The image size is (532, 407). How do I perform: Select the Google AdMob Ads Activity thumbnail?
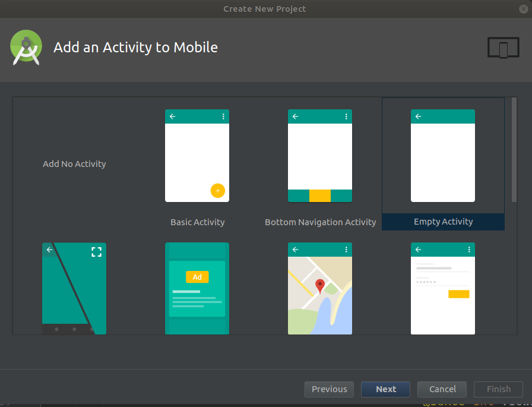point(197,289)
